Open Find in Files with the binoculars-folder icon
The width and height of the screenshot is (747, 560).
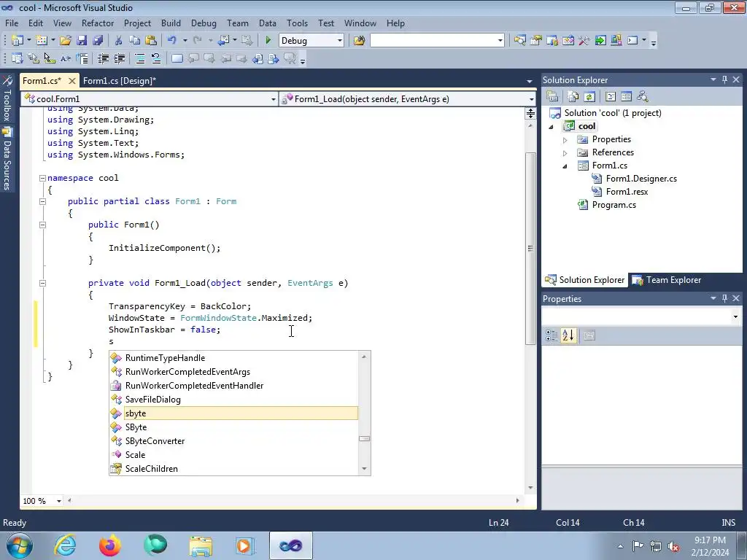click(359, 41)
